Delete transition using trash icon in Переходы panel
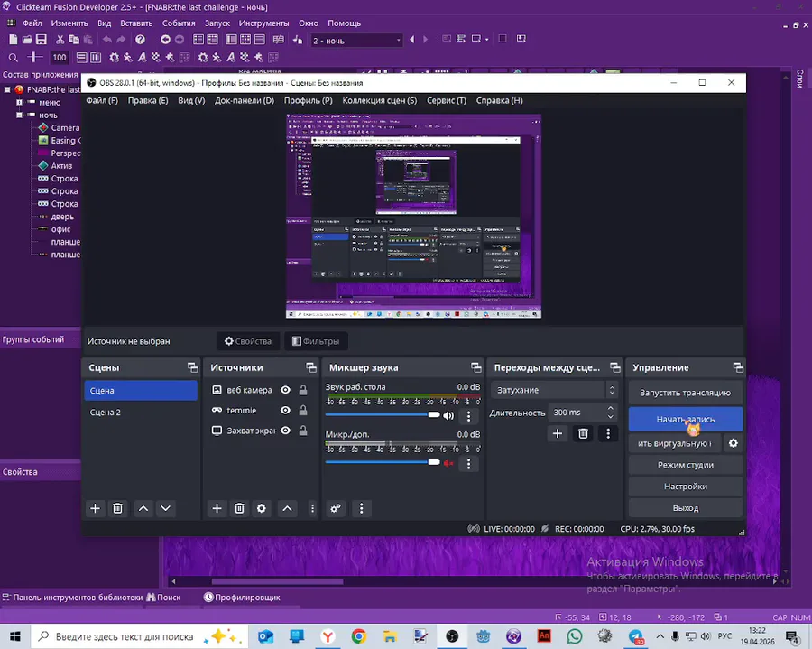The width and height of the screenshot is (812, 649). [x=583, y=433]
